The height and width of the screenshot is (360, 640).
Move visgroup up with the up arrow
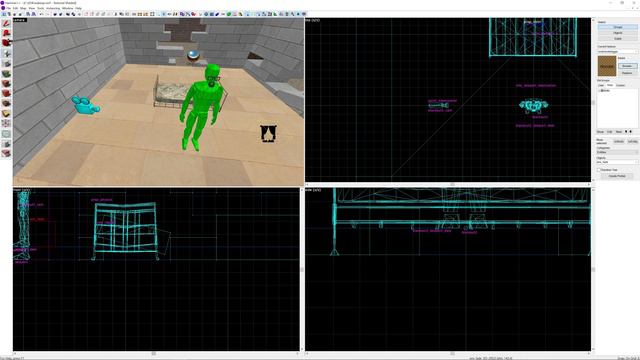(x=626, y=132)
